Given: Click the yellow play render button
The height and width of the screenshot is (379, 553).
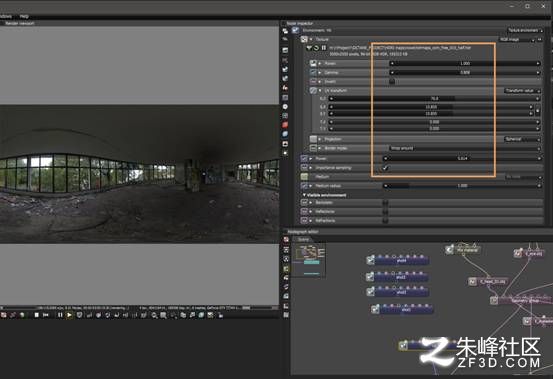Looking at the screenshot, I should (x=69, y=315).
